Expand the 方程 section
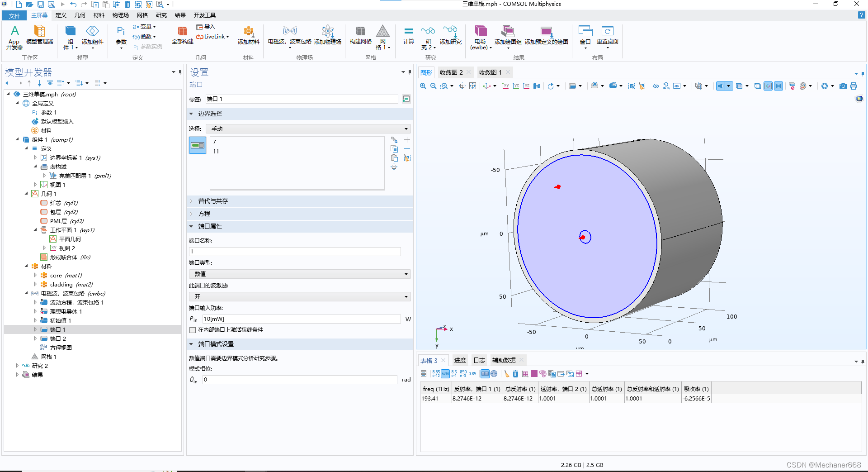 pyautogui.click(x=300, y=214)
